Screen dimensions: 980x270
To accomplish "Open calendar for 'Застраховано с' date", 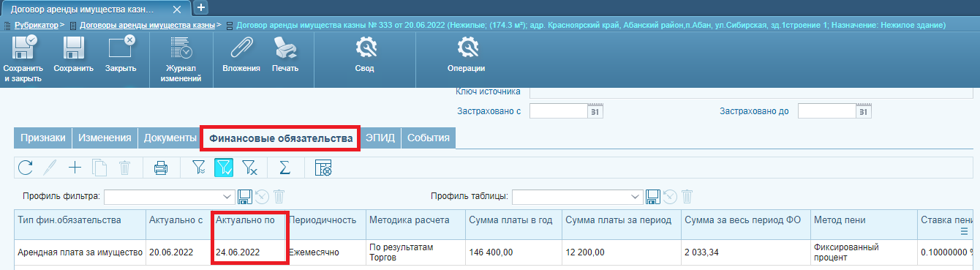I will pyautogui.click(x=595, y=111).
